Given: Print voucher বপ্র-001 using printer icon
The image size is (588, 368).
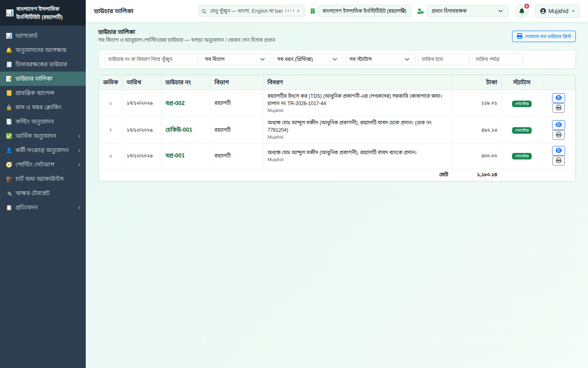Looking at the screenshot, I should 559,161.
